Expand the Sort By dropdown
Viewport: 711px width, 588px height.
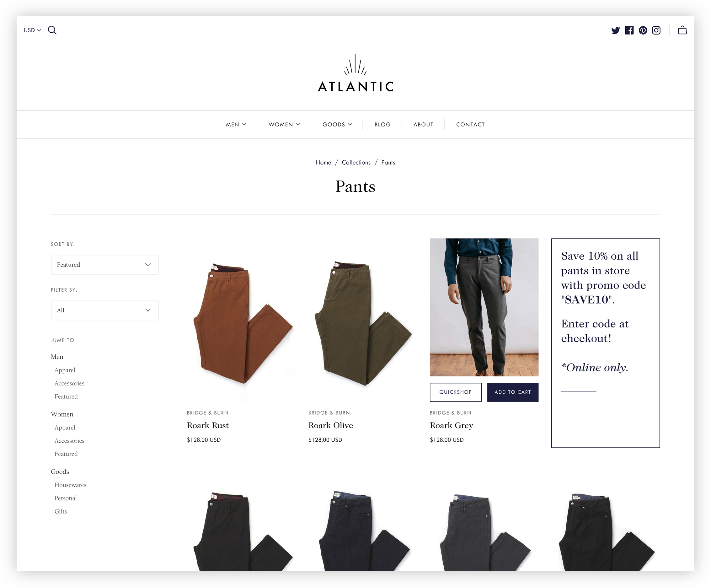click(x=104, y=264)
